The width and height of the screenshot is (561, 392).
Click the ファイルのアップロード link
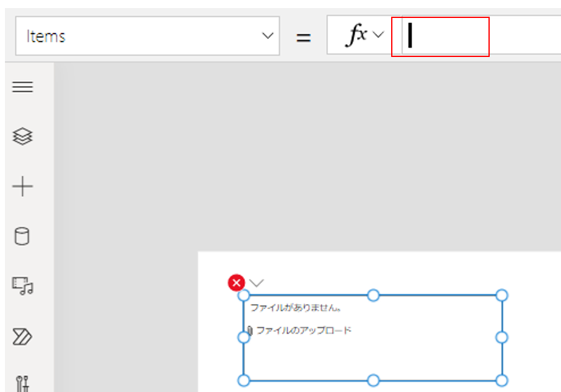tap(304, 331)
